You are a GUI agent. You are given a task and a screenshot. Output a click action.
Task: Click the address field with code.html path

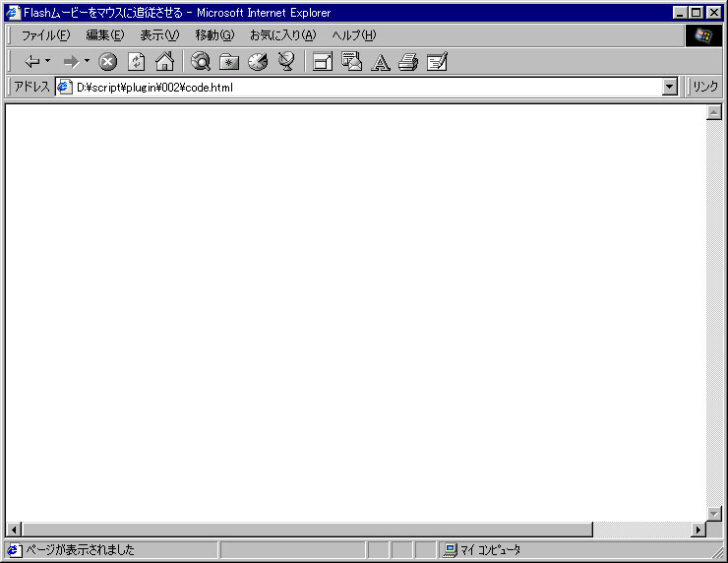point(367,88)
